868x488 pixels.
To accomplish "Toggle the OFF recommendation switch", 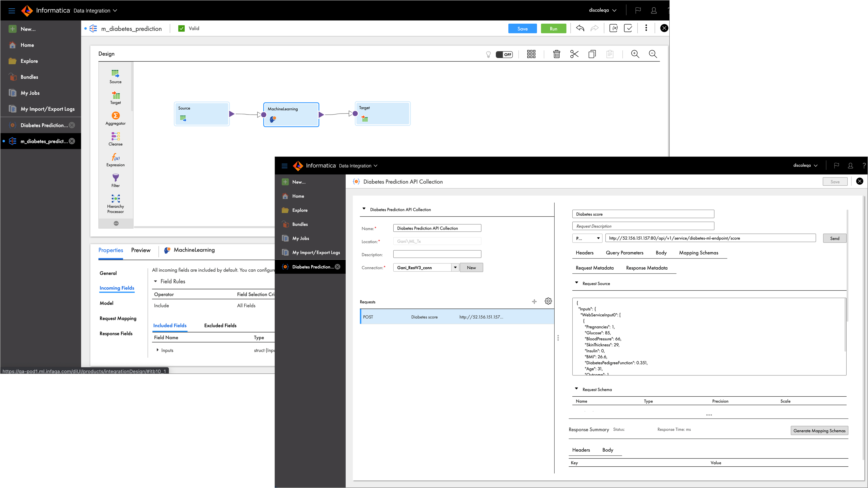I will 504,55.
